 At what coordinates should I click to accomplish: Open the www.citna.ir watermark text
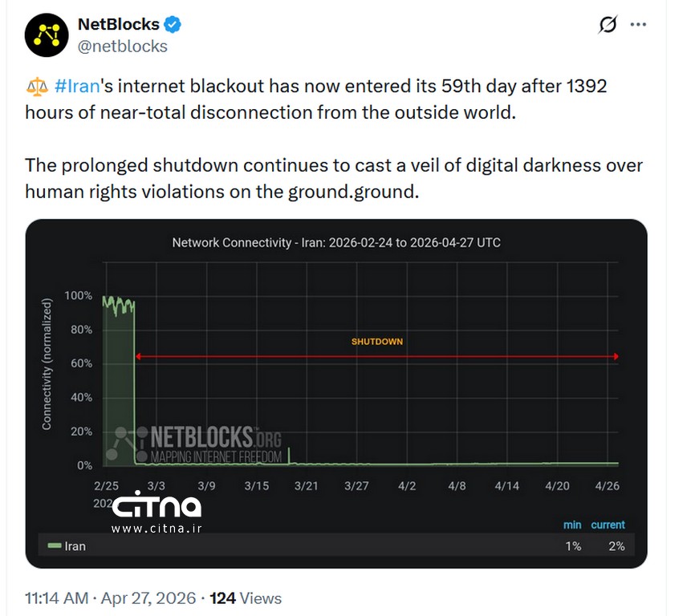tap(156, 529)
